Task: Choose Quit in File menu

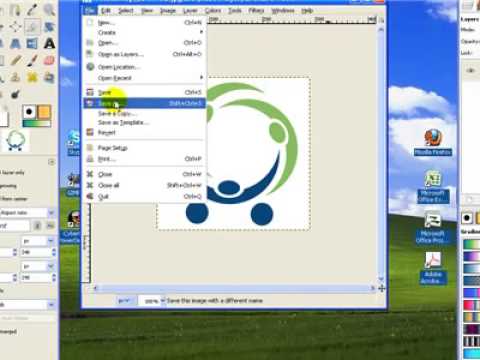Action: [145, 196]
